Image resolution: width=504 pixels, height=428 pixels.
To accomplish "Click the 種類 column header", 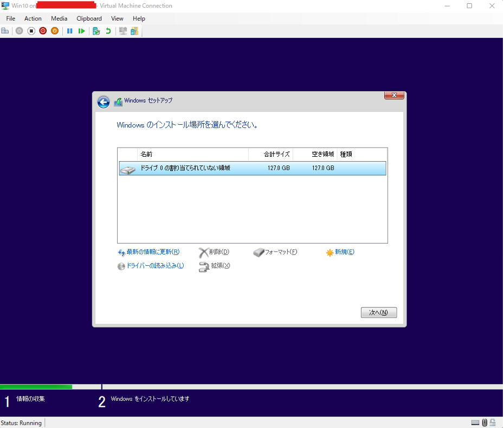I will pyautogui.click(x=361, y=154).
